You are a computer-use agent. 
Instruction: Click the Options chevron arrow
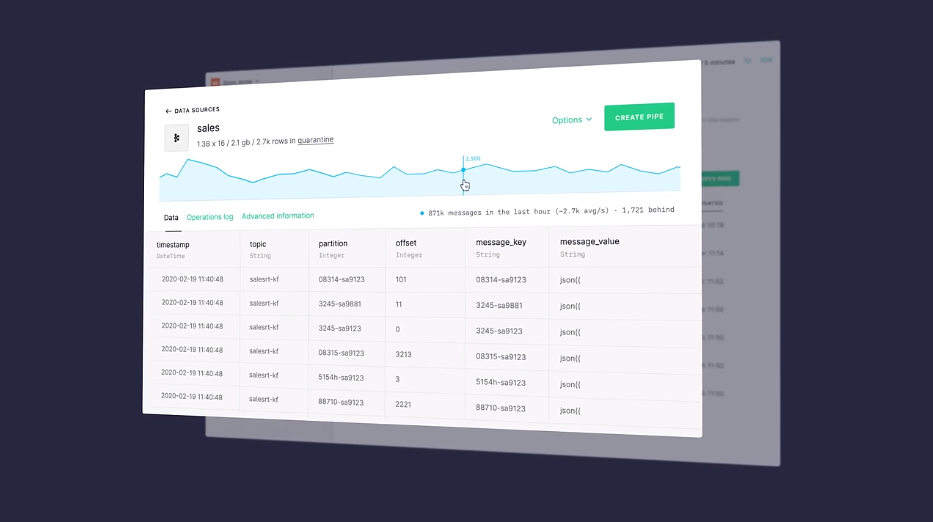589,120
